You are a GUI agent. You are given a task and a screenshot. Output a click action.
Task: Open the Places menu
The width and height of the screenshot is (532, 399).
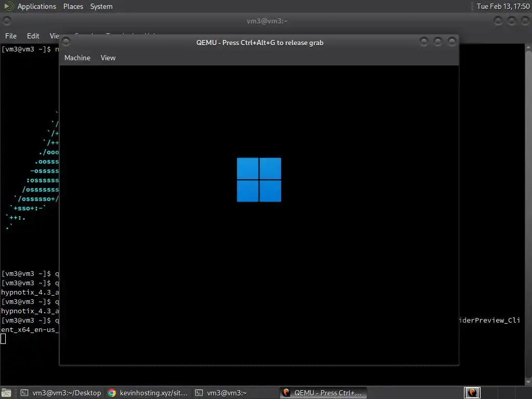tap(73, 6)
